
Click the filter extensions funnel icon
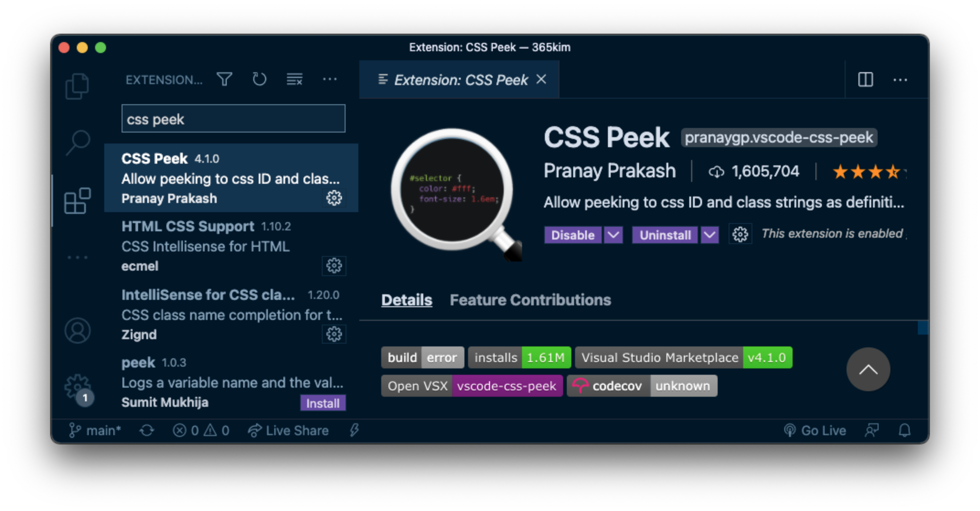pyautogui.click(x=224, y=80)
